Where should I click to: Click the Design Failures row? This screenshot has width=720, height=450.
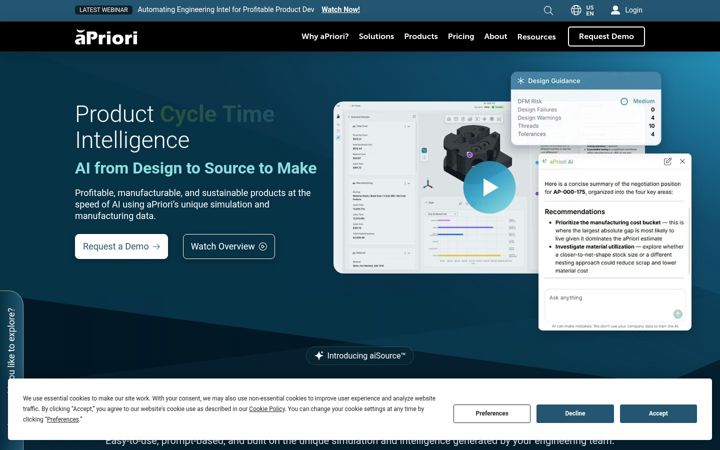586,110
